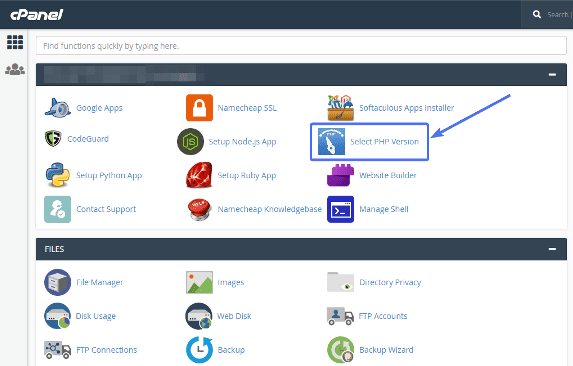This screenshot has height=366, width=573.
Task: Click the Namecheap SSL padlock icon
Action: (x=199, y=108)
